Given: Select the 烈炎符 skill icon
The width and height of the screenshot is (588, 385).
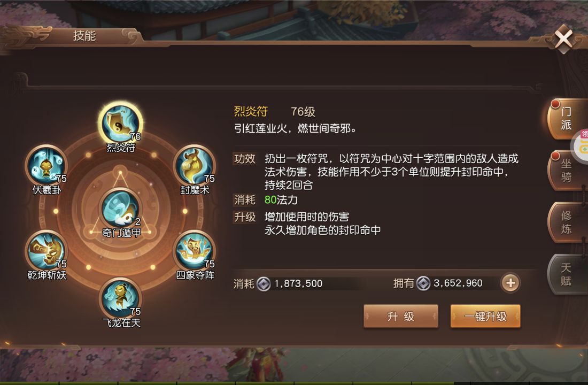Looking at the screenshot, I should [x=120, y=124].
